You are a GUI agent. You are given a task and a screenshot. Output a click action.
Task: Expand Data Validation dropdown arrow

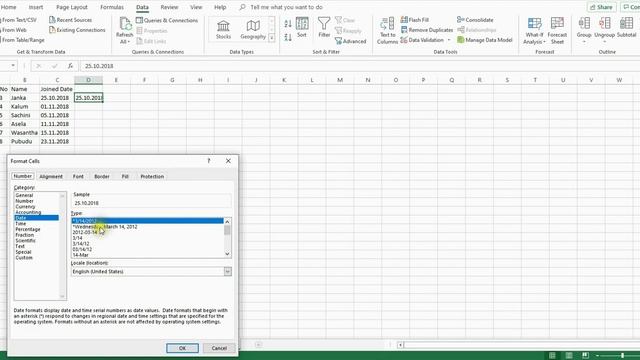click(449, 40)
